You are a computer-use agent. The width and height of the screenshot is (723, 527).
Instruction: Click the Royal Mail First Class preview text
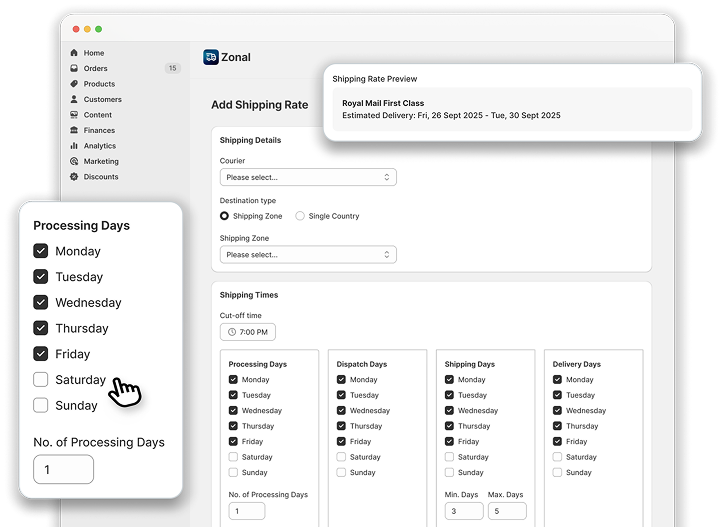(x=383, y=103)
